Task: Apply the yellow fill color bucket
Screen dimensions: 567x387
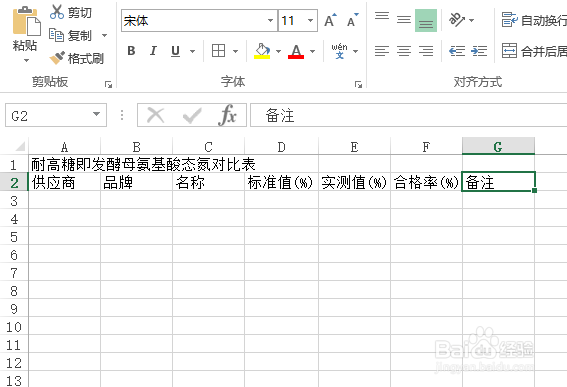Action: point(262,51)
